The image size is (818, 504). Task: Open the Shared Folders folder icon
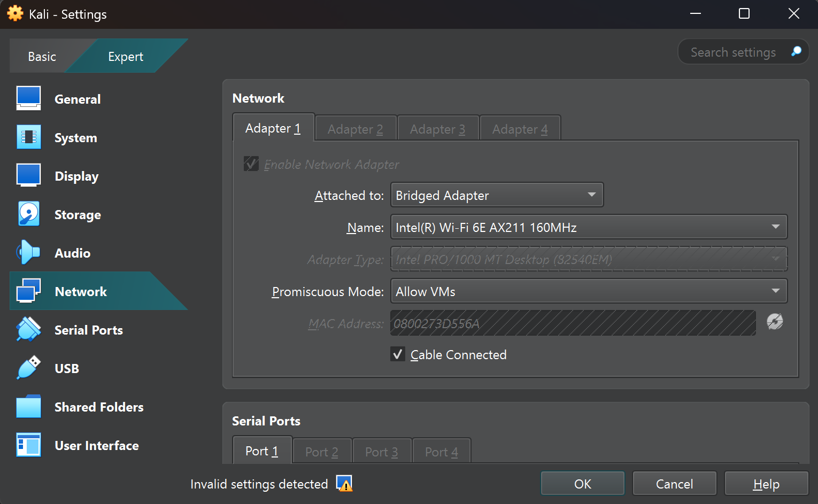click(28, 407)
